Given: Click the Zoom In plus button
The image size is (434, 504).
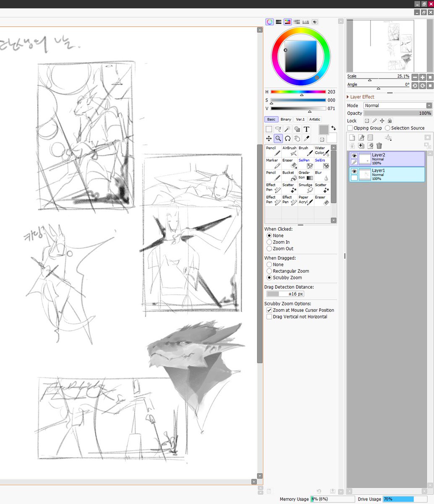Looking at the screenshot, I should point(423,77).
